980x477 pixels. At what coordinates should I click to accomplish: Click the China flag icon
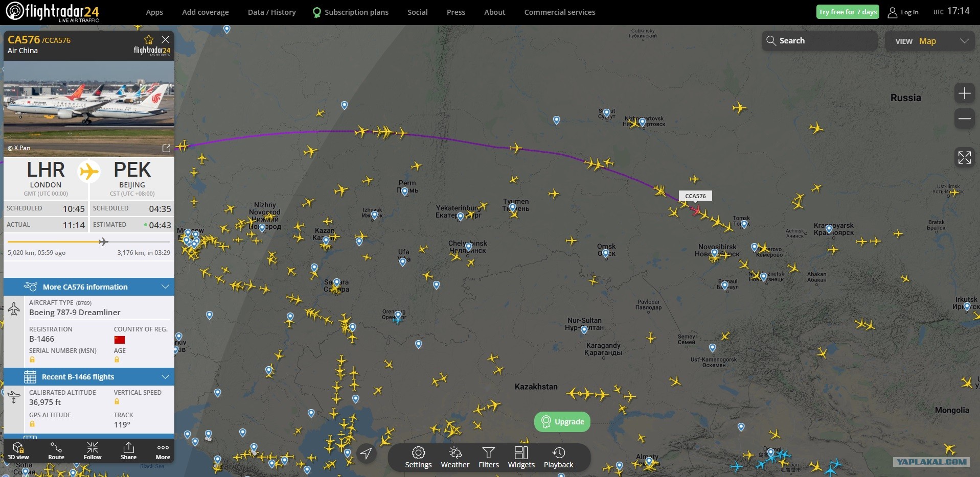[120, 340]
